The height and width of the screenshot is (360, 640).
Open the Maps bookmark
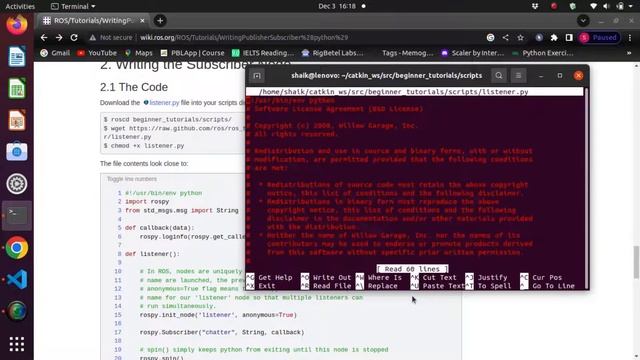tap(139, 53)
